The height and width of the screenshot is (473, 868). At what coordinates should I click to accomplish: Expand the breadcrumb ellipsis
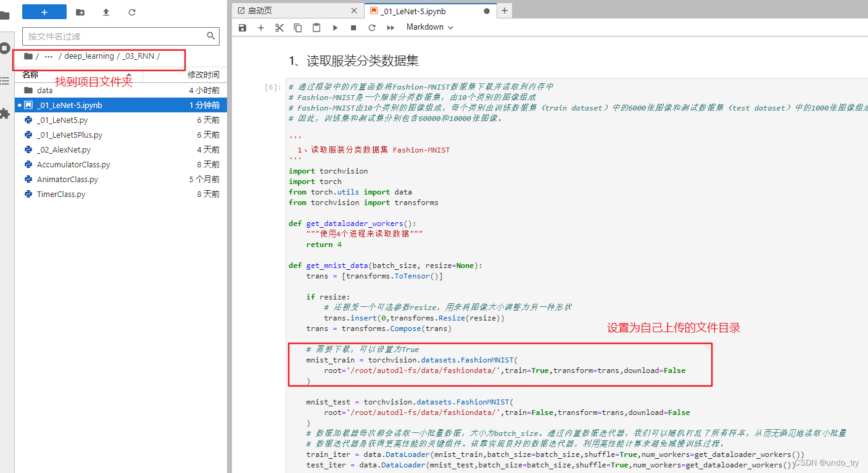click(49, 56)
